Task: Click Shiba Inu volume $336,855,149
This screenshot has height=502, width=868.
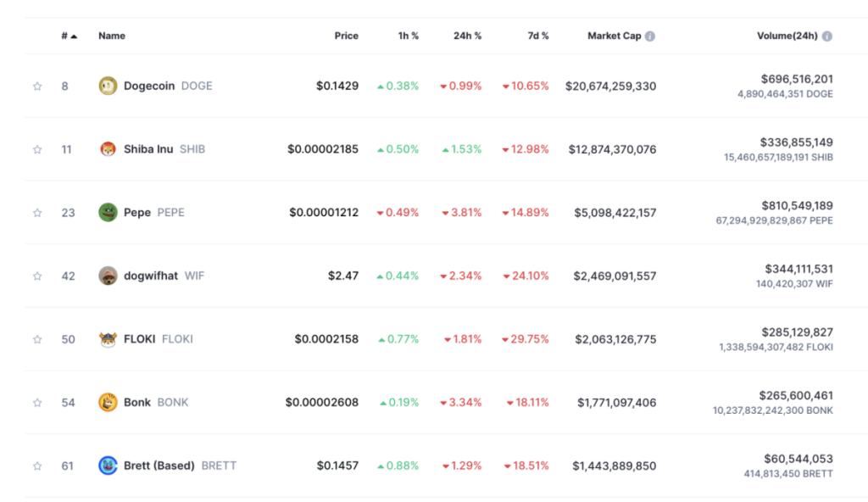Action: click(x=797, y=142)
